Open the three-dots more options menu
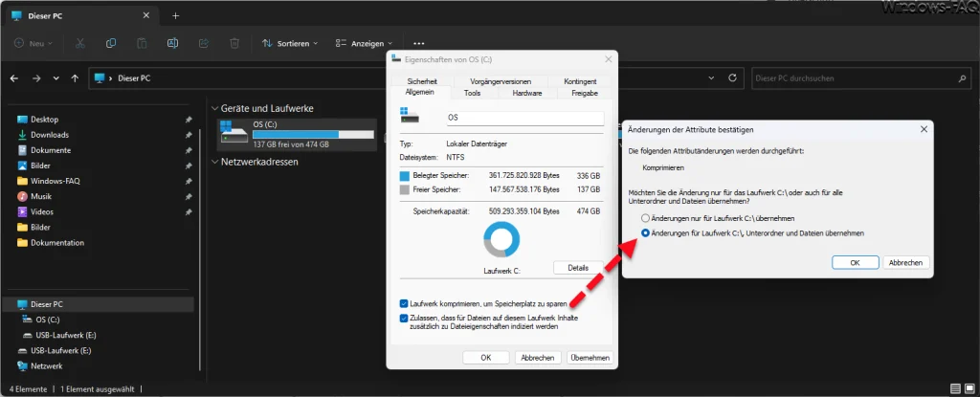This screenshot has width=980, height=397. [419, 44]
